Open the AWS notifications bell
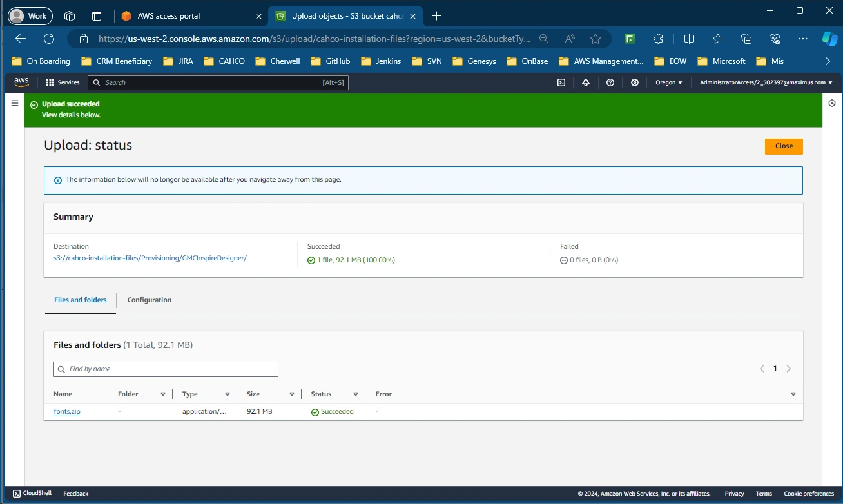The height and width of the screenshot is (504, 843). coord(586,82)
